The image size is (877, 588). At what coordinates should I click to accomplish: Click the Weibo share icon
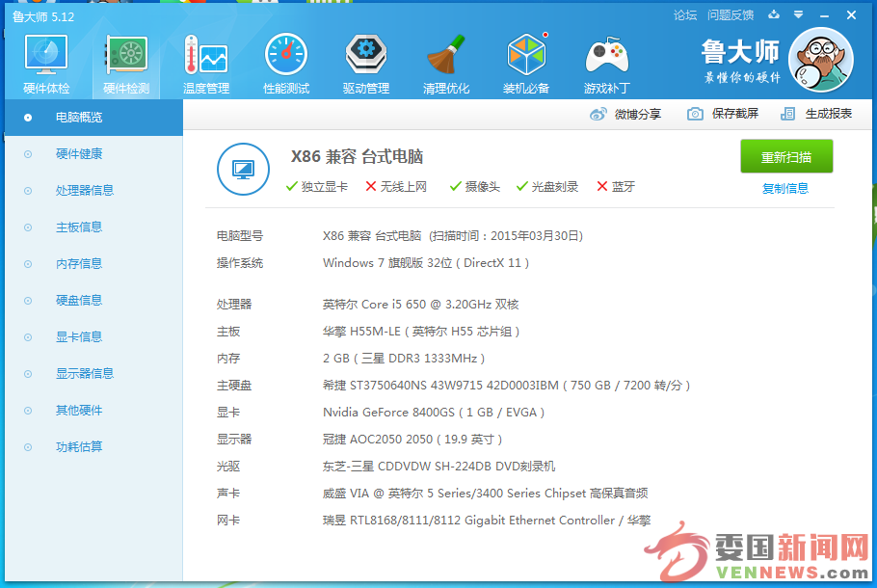[598, 114]
